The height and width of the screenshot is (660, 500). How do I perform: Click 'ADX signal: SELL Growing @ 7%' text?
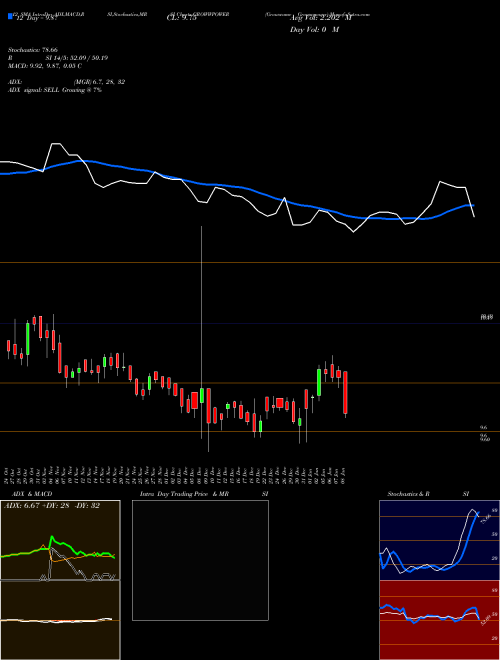55,90
